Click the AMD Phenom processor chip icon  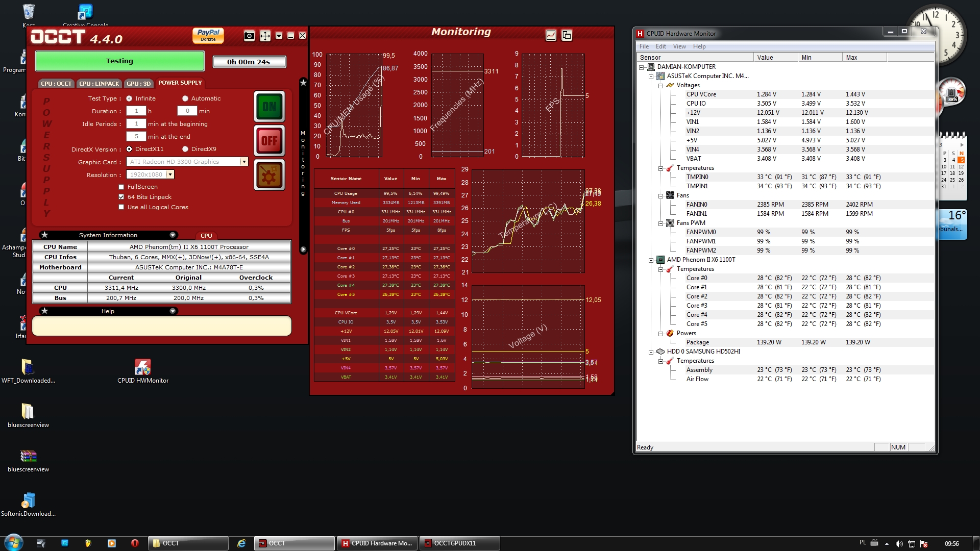pyautogui.click(x=660, y=260)
